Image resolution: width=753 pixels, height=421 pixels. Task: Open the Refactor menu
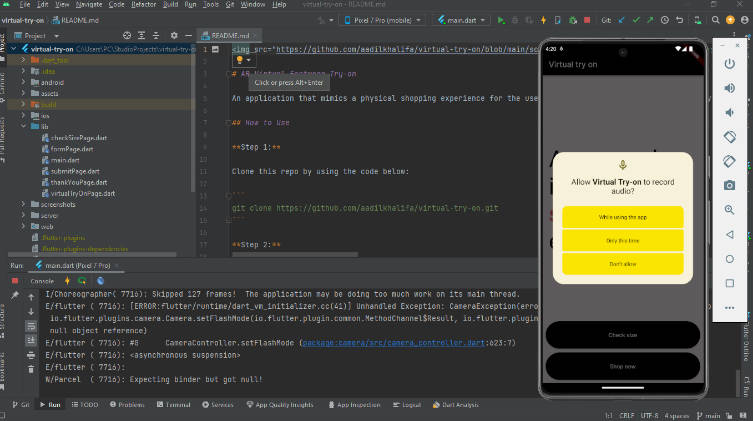pos(144,4)
